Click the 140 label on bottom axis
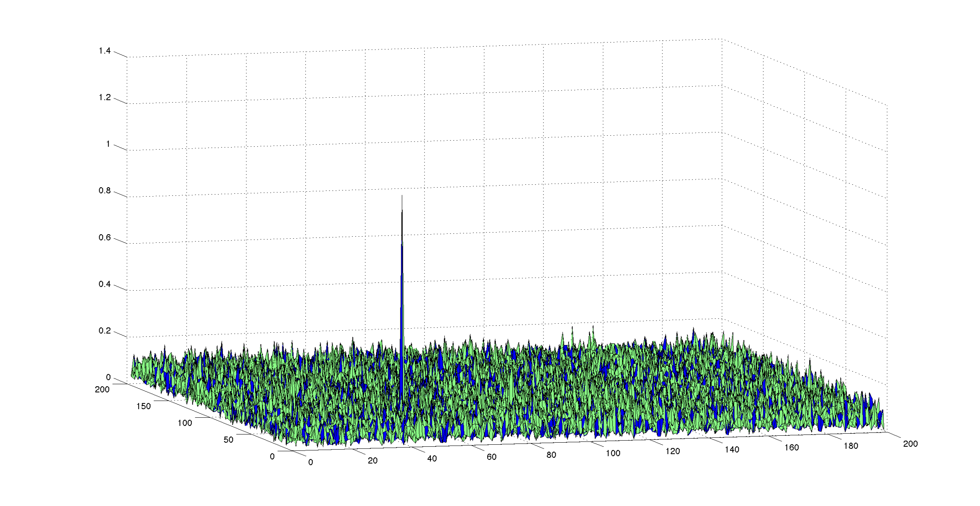This screenshot has width=980, height=506. coord(732,450)
